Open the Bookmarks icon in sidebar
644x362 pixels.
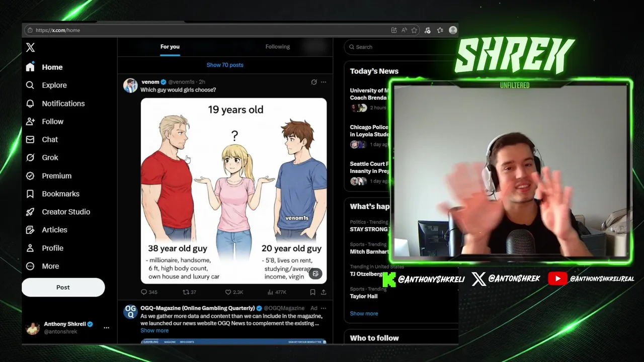tap(30, 194)
